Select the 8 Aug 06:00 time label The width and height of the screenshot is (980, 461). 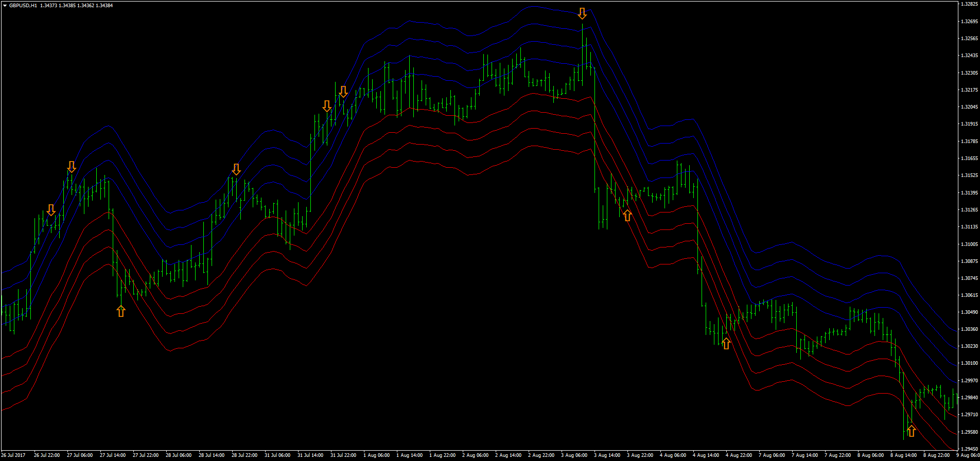coord(870,455)
